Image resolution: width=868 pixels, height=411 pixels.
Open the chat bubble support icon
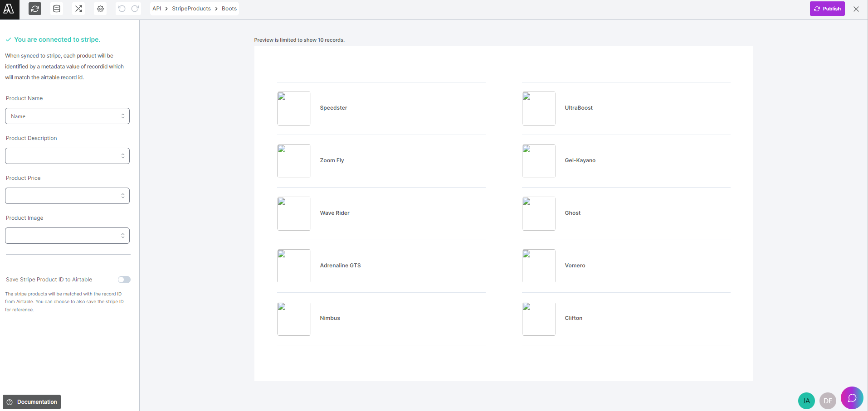point(852,398)
